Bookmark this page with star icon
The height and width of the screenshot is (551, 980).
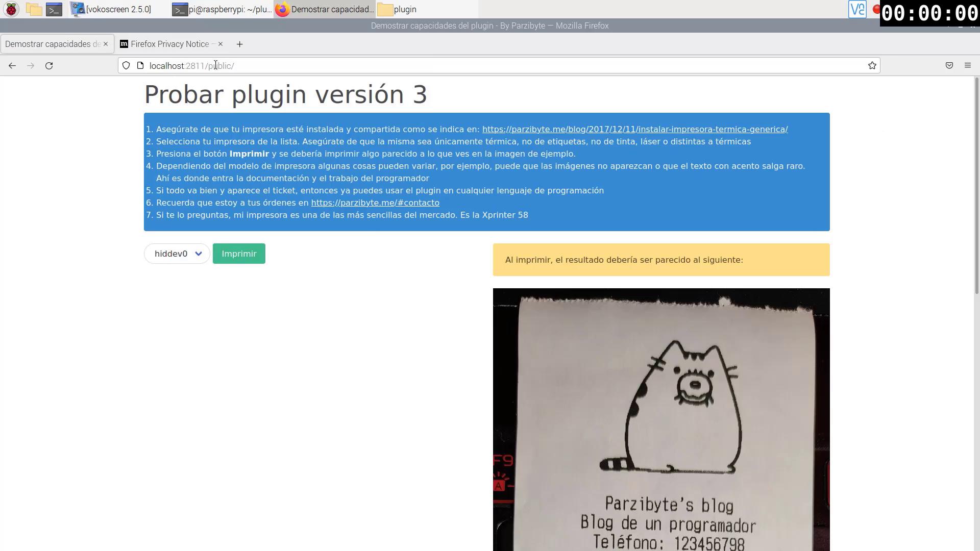pos(872,66)
